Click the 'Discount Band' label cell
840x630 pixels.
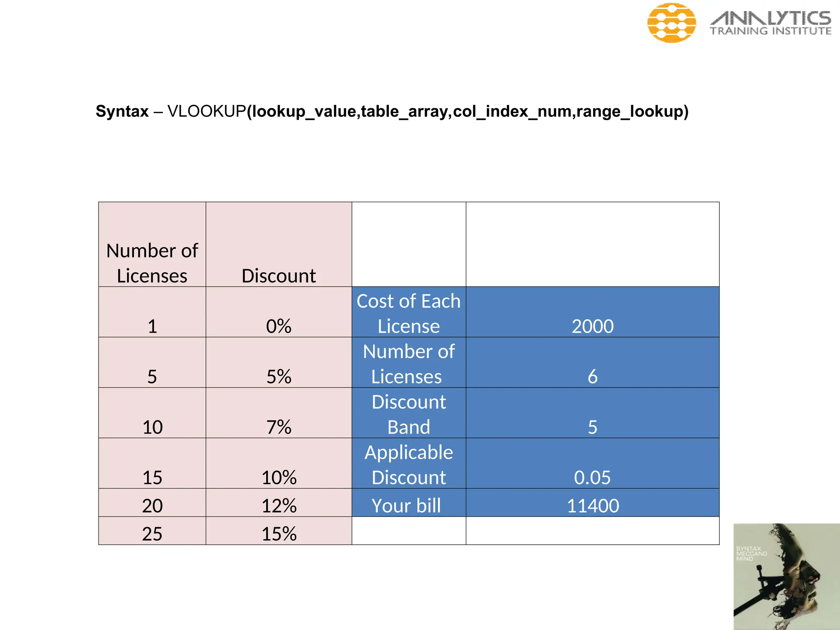409,413
